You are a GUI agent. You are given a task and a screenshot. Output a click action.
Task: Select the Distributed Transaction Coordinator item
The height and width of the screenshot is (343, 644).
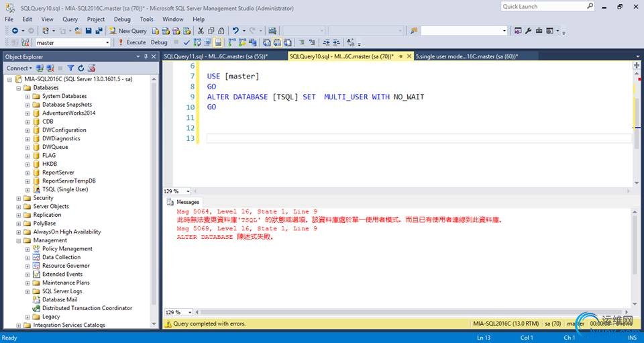pos(87,308)
